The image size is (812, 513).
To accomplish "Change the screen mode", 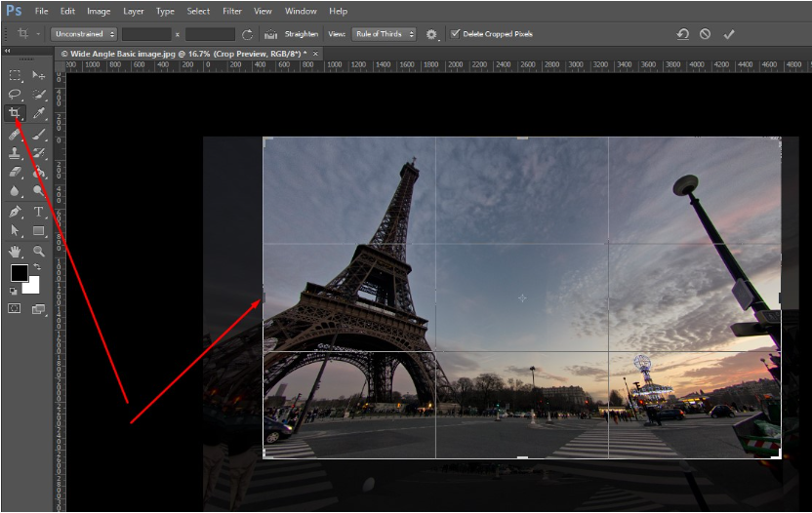I will 38,309.
